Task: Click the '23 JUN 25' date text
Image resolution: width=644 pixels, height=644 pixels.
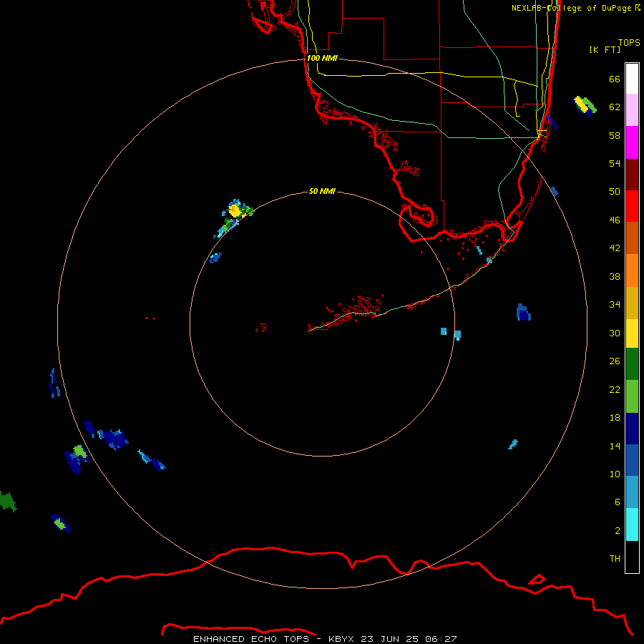Action: click(x=389, y=639)
